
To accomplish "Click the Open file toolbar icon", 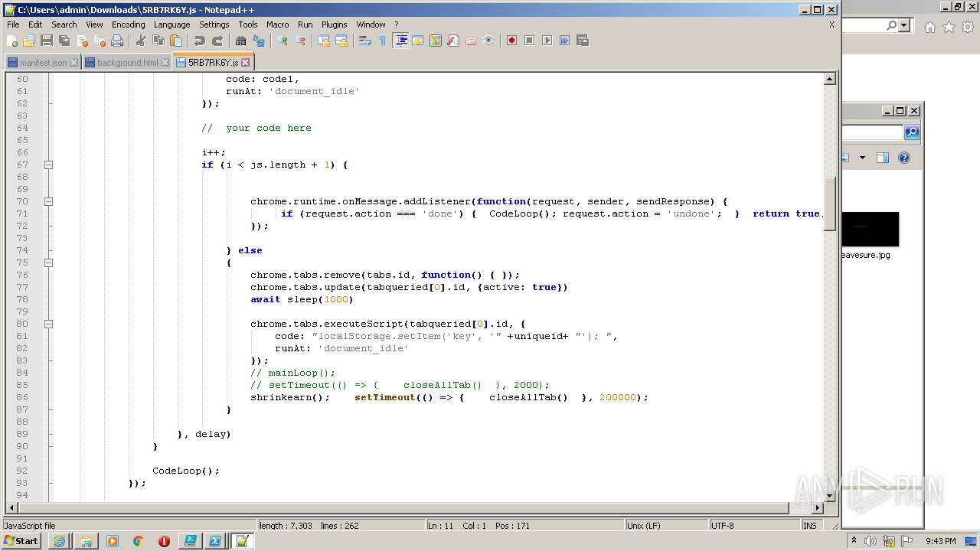I will (29, 41).
